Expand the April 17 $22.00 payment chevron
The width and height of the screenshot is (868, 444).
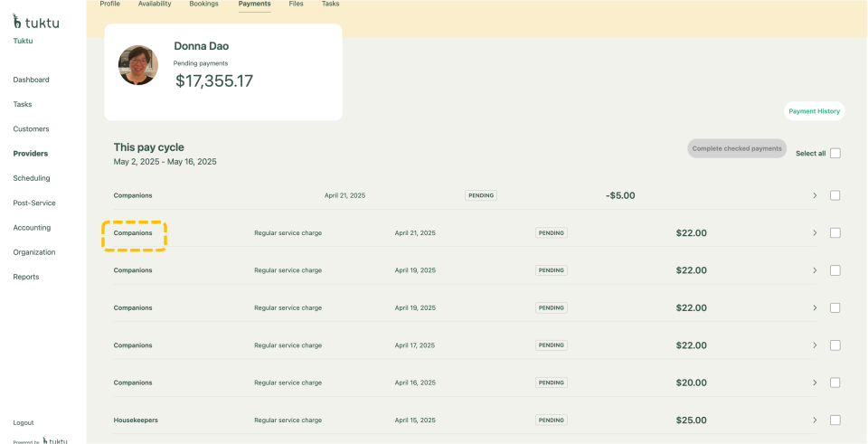pos(814,345)
